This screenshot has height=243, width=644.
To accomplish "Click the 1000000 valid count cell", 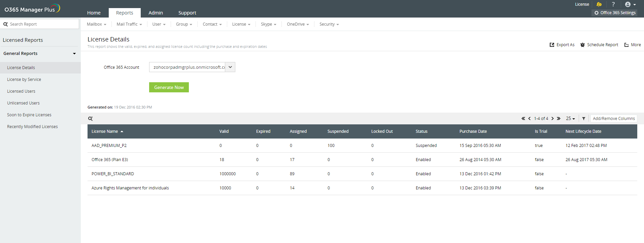I will [228, 174].
